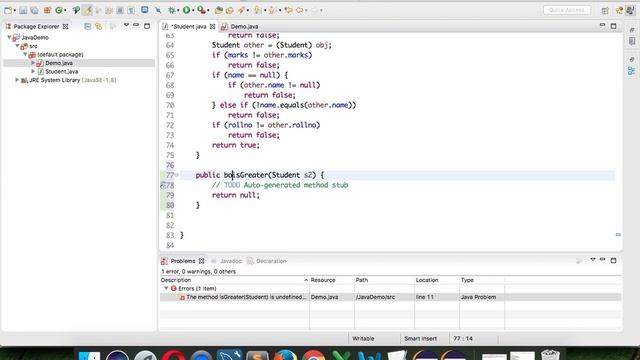Select the Problems tab
The width and height of the screenshot is (640, 360).
tap(182, 261)
